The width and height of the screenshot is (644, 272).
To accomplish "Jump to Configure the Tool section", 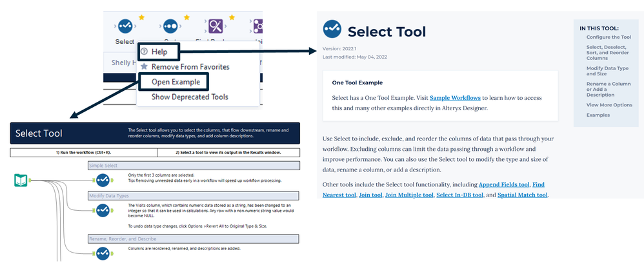I will 609,37.
